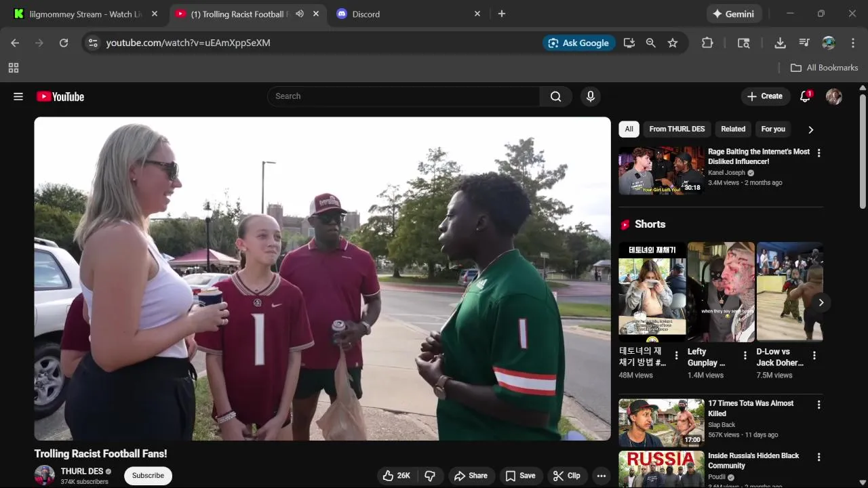
Task: Open 17 Times Tota Was Almost Killed thumbnail
Action: click(x=661, y=423)
